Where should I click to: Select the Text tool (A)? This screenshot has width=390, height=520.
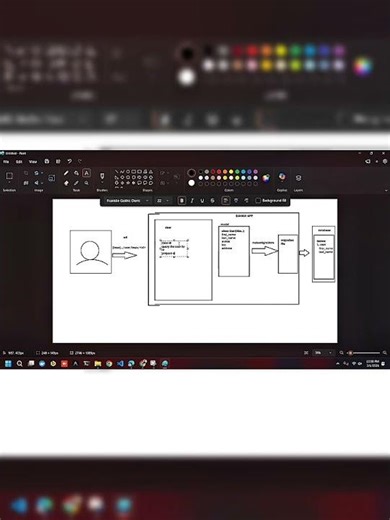[x=86, y=173]
